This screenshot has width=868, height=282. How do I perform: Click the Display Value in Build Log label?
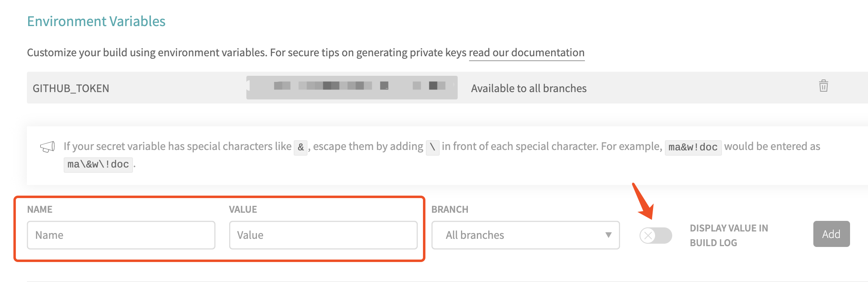tap(728, 235)
